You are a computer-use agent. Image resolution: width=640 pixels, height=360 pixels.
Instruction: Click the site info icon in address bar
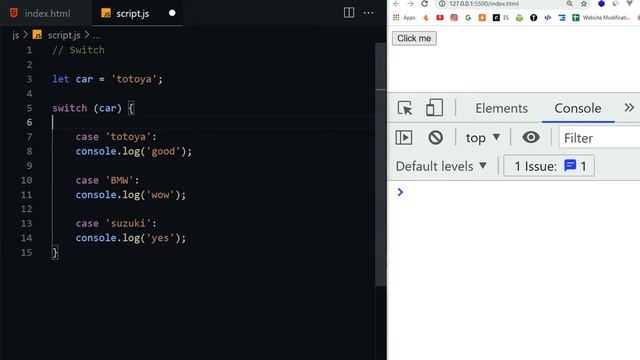click(x=442, y=4)
